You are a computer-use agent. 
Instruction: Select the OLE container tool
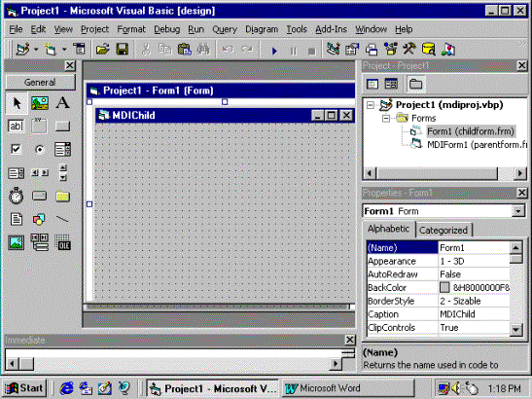click(63, 242)
